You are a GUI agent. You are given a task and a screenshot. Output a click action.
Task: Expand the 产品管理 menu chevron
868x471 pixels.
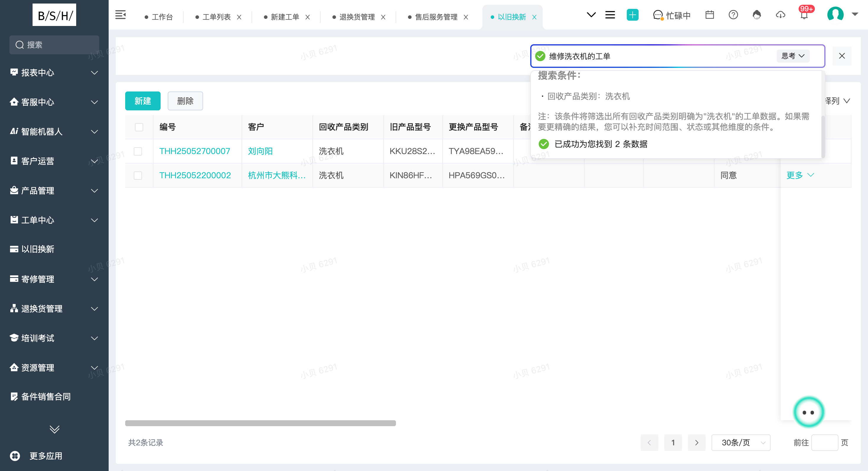click(95, 191)
